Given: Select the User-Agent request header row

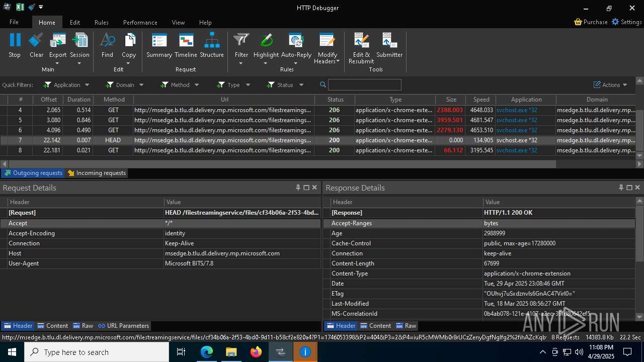Looking at the screenshot, I should coord(160,263).
